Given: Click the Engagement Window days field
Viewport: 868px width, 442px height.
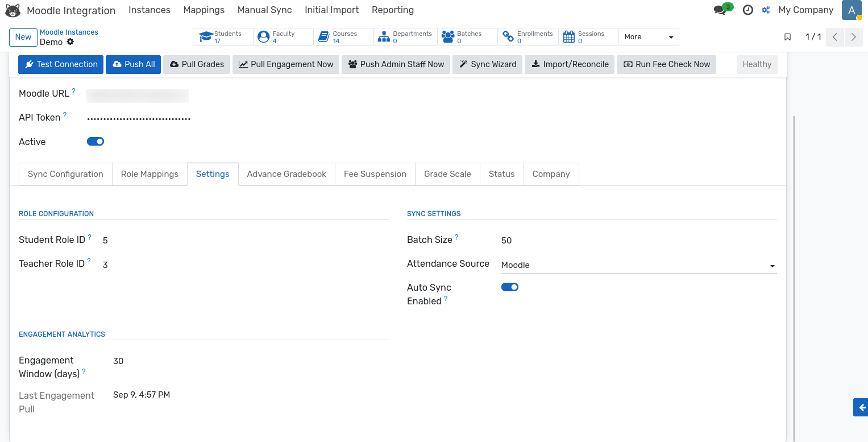Looking at the screenshot, I should tap(251, 361).
